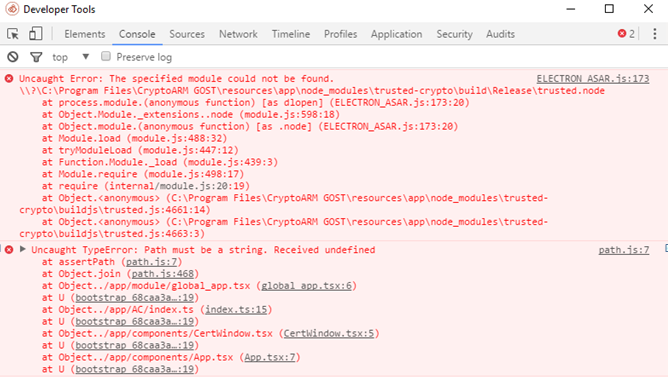Open bootstrap link below global_app.tsx line
Viewport: 668px width, 377px height.
[135, 298]
